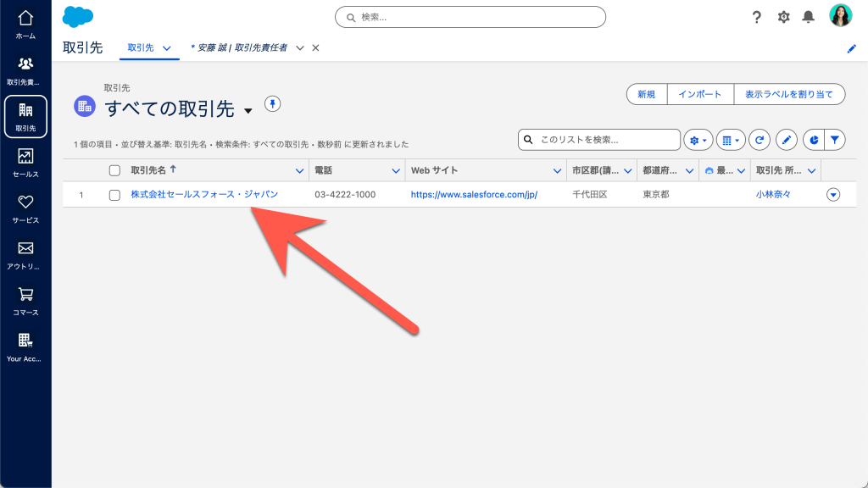This screenshot has height=488, width=868.
Task: Click the phone number 03-4222-1000 cell
Action: pyautogui.click(x=345, y=195)
